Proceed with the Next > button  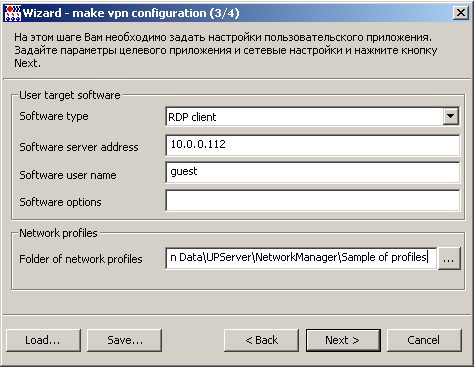click(x=343, y=340)
